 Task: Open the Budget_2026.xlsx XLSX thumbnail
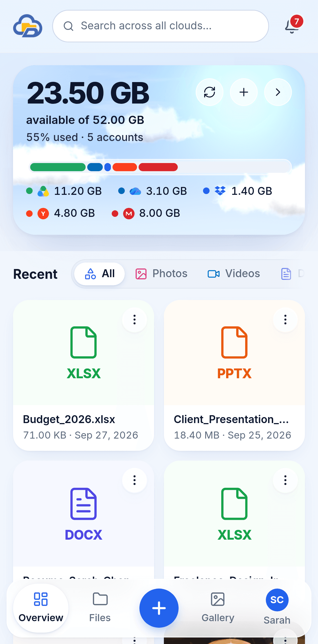coord(83,353)
